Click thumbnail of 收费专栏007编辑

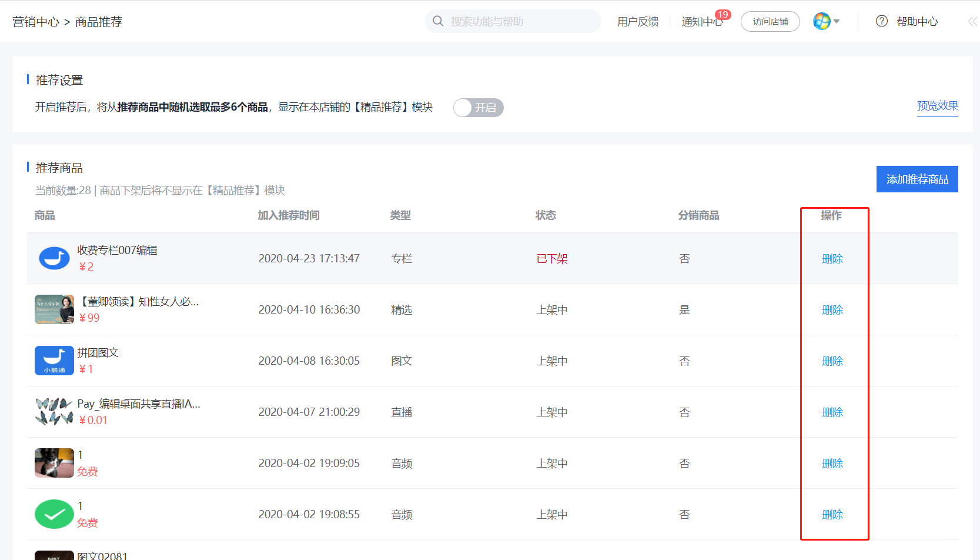(x=54, y=258)
